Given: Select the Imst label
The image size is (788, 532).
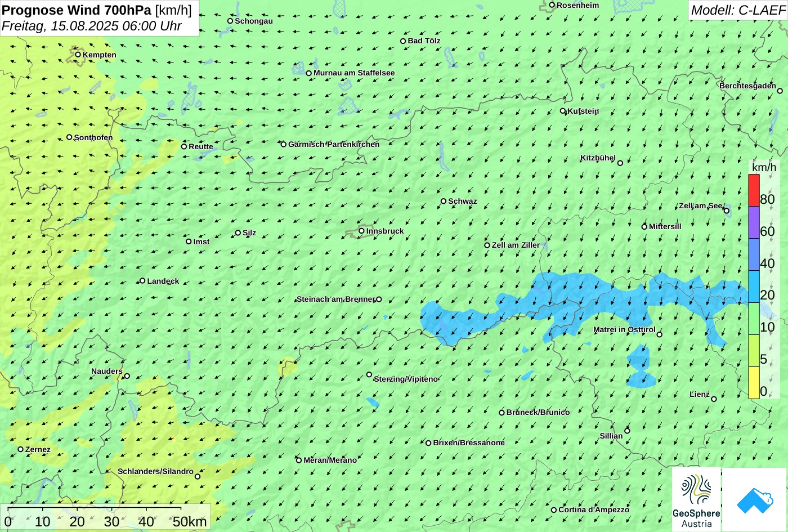Looking at the screenshot, I should pyautogui.click(x=202, y=242).
